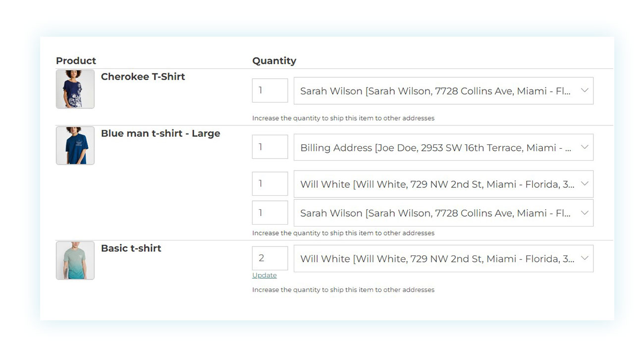Open Will White dropdown for Blue man t-shirt

coord(443,184)
